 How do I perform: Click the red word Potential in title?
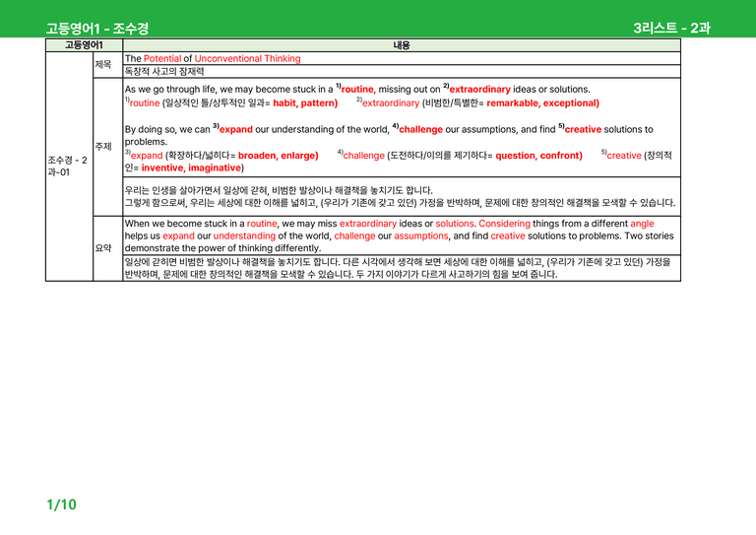[x=162, y=58]
